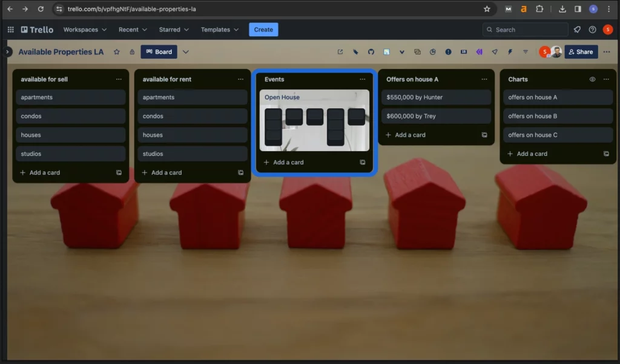The image size is (620, 364).
Task: Click the checkmark chevron power-up icon
Action: click(402, 52)
